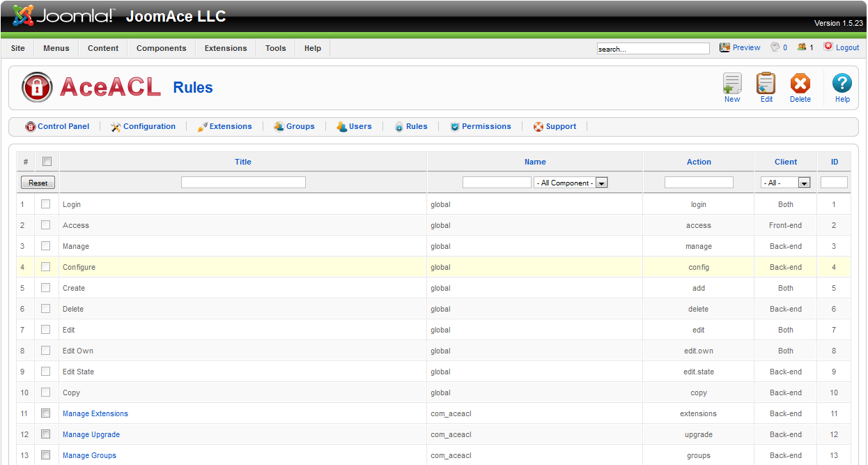The width and height of the screenshot is (868, 465).
Task: Click the Groups people icon
Action: tap(279, 127)
